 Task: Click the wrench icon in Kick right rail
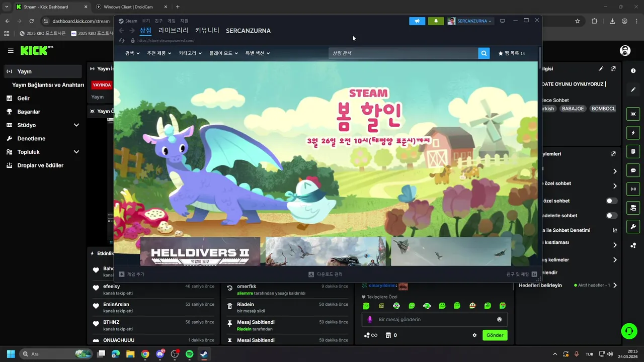coord(633,226)
